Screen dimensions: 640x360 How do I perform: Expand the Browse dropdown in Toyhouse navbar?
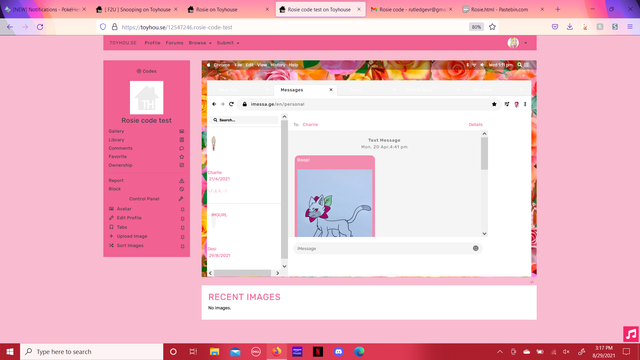[200, 43]
